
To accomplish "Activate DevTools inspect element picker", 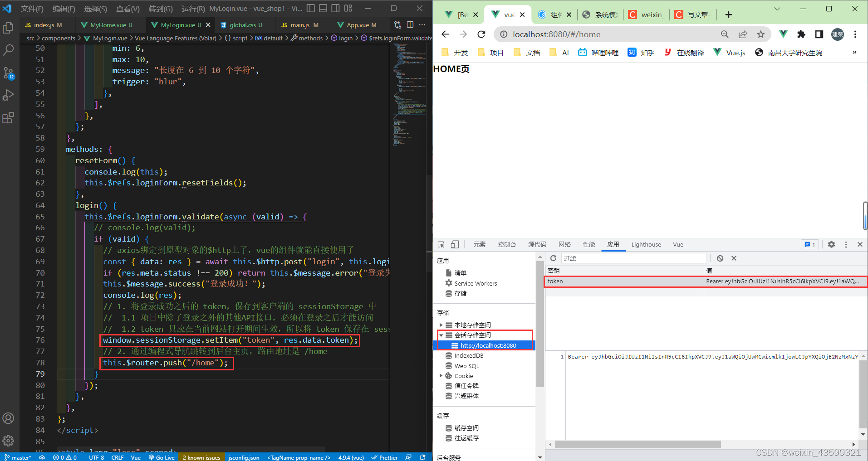I will [x=441, y=245].
